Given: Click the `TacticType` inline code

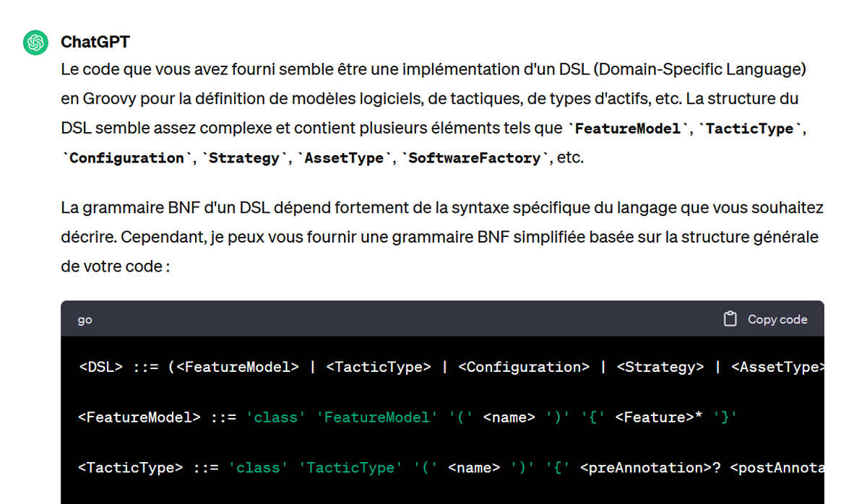Looking at the screenshot, I should click(x=751, y=129).
